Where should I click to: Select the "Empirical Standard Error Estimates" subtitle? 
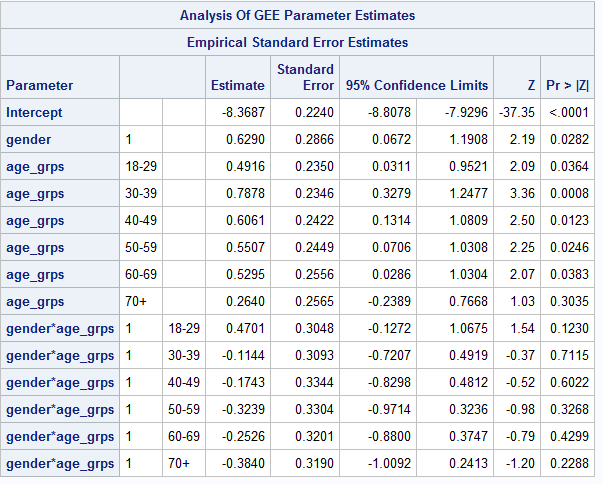(298, 43)
